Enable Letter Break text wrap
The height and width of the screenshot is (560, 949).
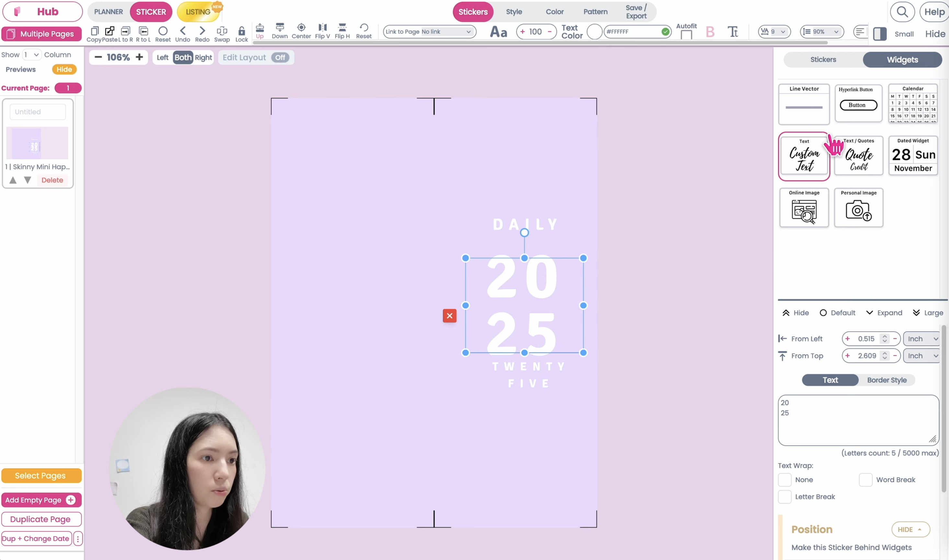(x=785, y=497)
